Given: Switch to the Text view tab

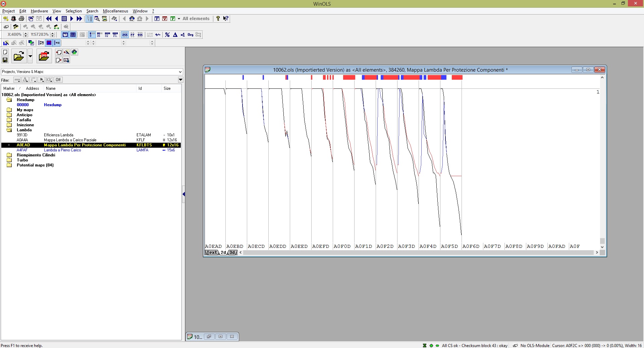Looking at the screenshot, I should pos(212,253).
